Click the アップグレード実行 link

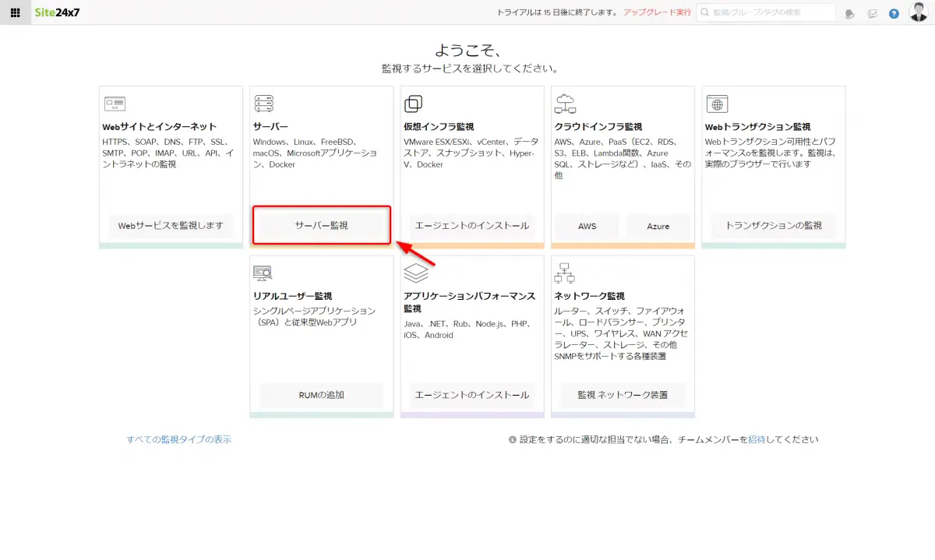pos(657,12)
